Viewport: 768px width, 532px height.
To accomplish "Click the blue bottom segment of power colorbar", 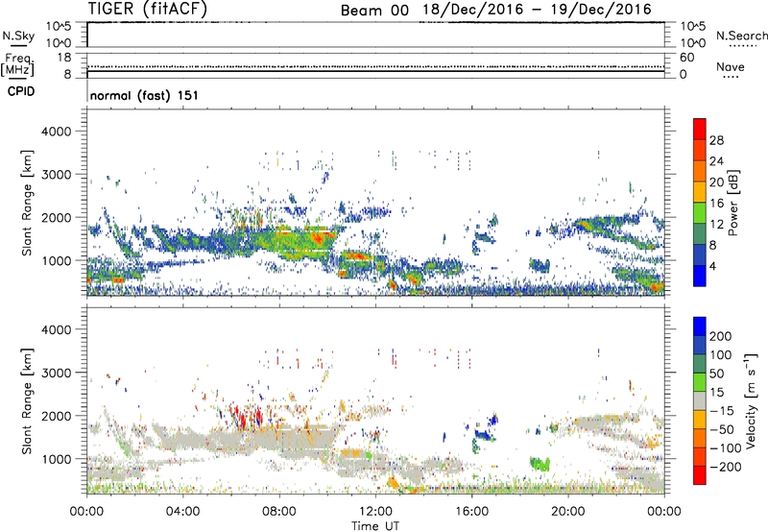I will coord(700,276).
